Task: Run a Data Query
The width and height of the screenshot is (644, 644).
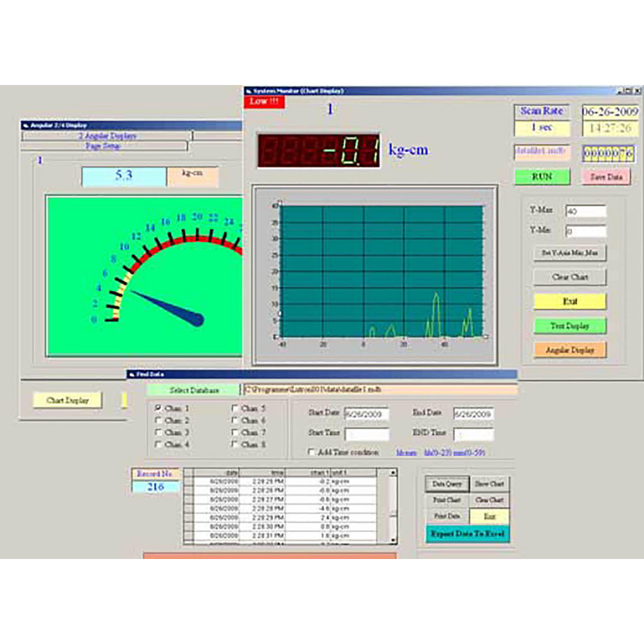Action: [x=448, y=484]
